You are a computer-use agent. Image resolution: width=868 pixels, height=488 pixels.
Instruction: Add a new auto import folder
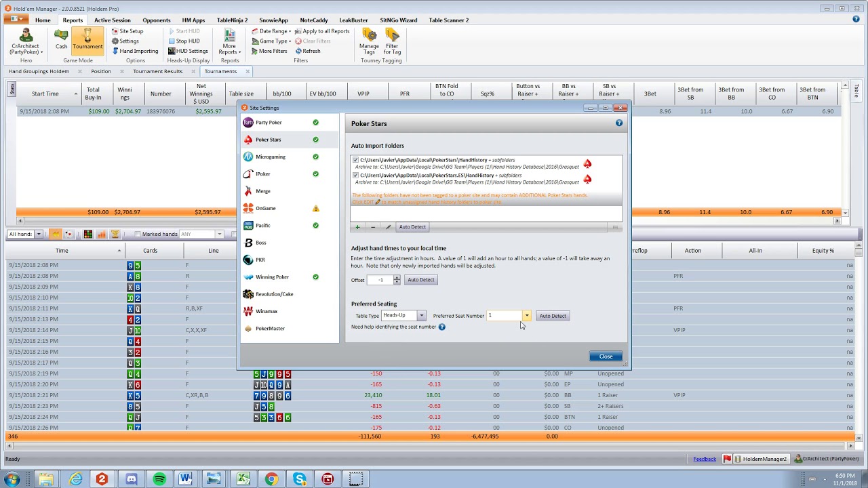tap(357, 227)
